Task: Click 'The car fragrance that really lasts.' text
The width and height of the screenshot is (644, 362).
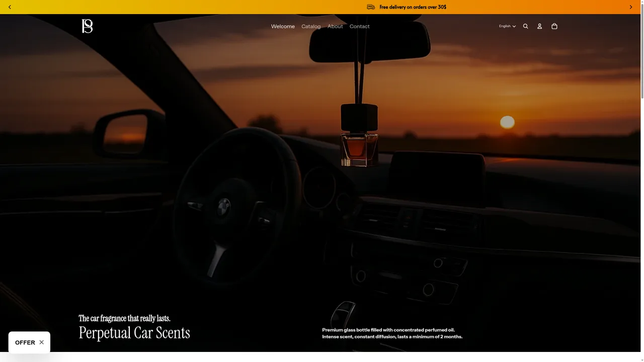Action: 124,318
